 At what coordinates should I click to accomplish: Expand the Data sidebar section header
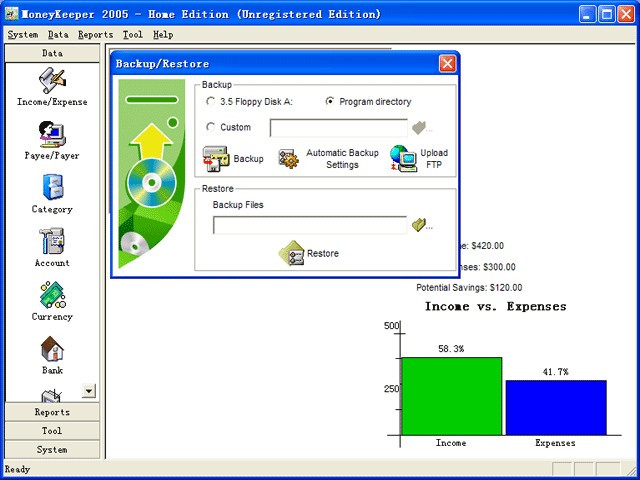(52, 53)
